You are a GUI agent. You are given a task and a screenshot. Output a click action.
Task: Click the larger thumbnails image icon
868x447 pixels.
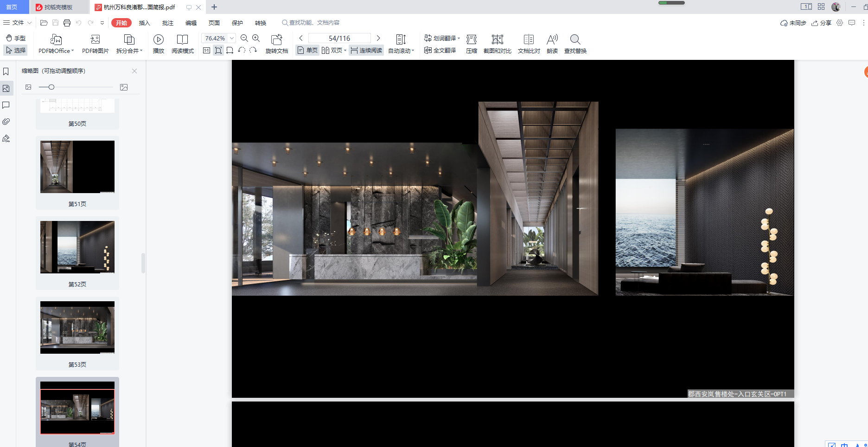tap(124, 87)
